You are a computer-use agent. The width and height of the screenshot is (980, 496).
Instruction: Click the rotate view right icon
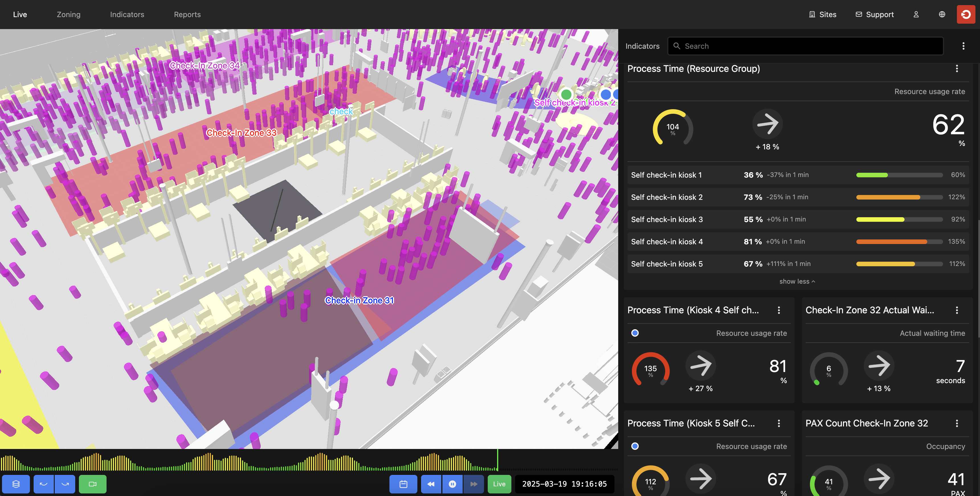(x=65, y=484)
